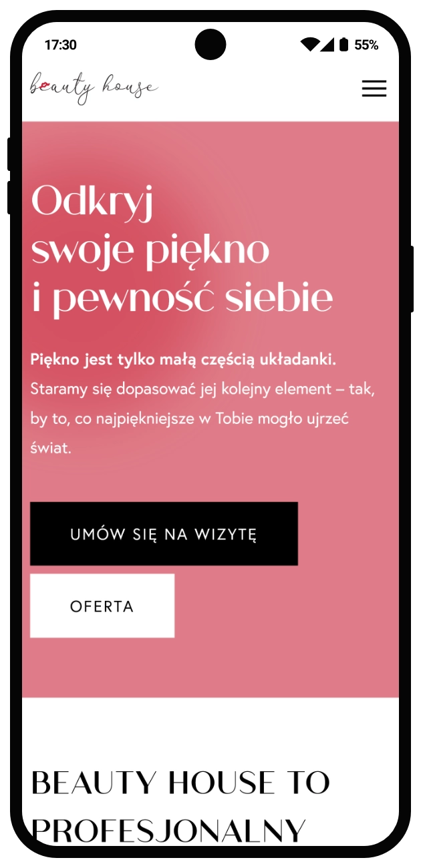Tap the Wi-Fi status icon

[309, 45]
